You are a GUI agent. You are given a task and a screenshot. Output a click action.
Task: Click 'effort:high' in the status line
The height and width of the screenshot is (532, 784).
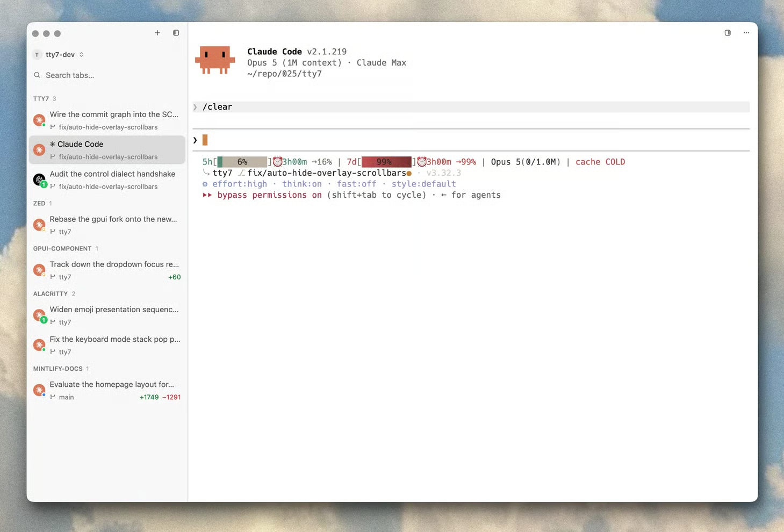click(x=240, y=184)
